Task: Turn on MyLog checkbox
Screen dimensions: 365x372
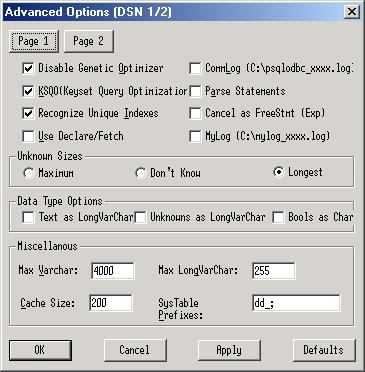Action: click(195, 136)
